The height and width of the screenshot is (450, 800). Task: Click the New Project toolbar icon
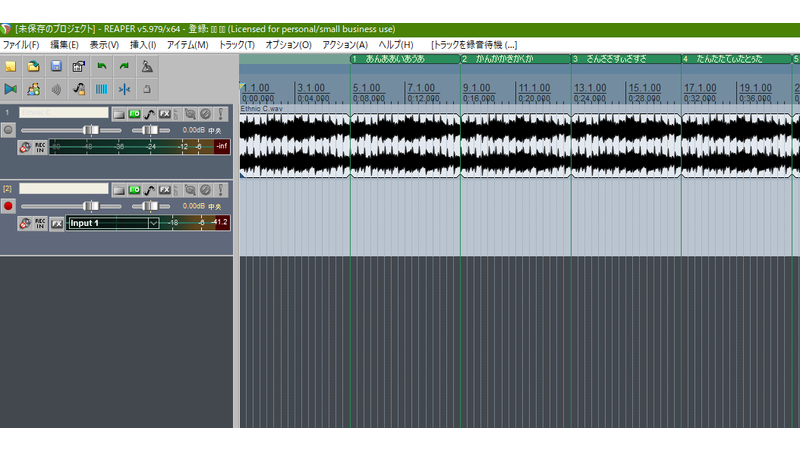(x=11, y=67)
